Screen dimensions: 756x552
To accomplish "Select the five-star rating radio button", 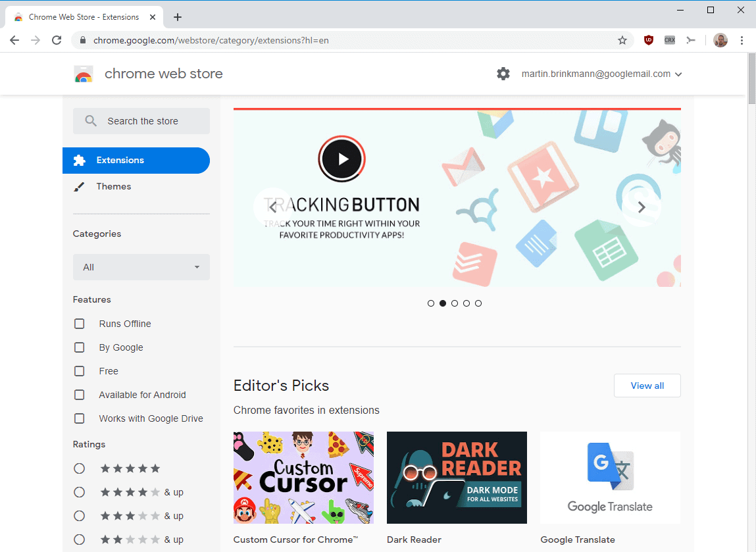I will [x=79, y=468].
